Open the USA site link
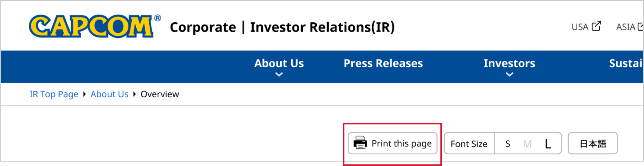This screenshot has width=644, height=166. [x=580, y=27]
